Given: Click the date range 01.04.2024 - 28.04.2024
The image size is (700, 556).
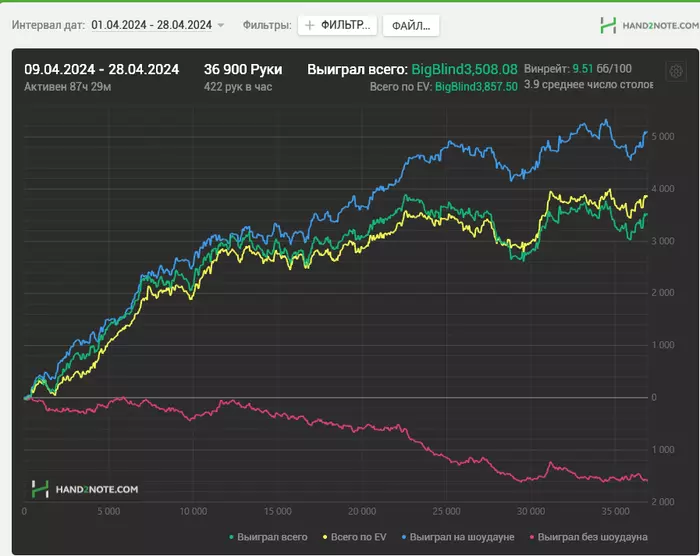Looking at the screenshot, I should coord(151,25).
